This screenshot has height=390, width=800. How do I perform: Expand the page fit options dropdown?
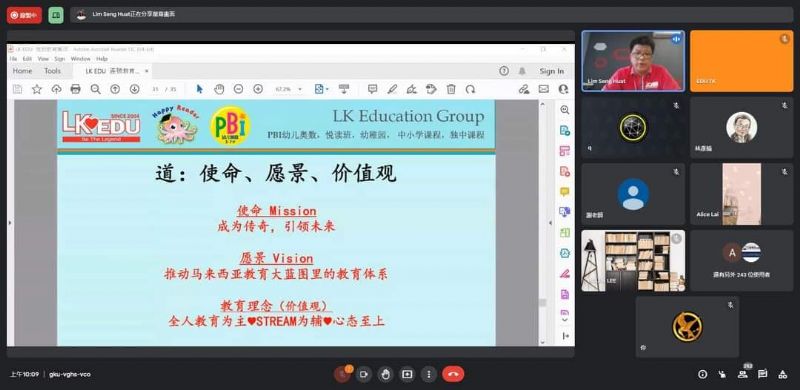322,89
